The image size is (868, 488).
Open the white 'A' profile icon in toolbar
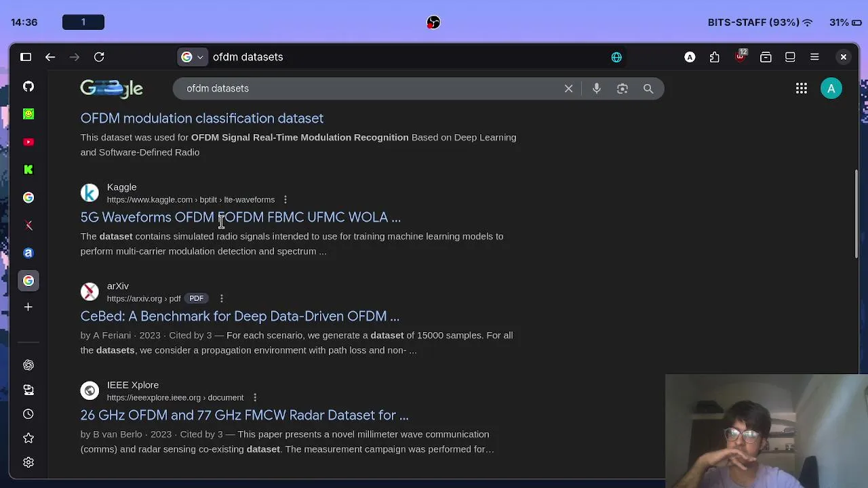(690, 57)
